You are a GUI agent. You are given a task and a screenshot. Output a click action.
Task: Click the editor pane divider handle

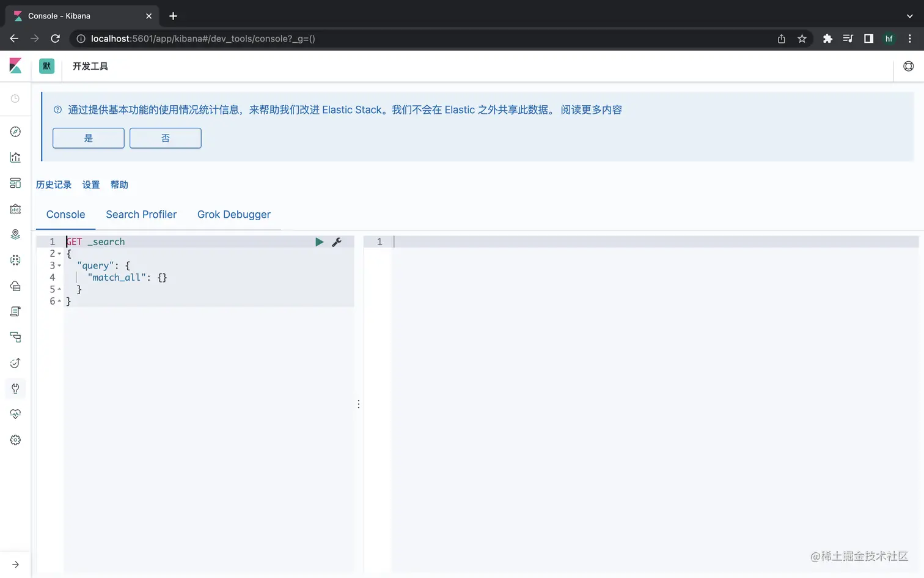pyautogui.click(x=359, y=404)
